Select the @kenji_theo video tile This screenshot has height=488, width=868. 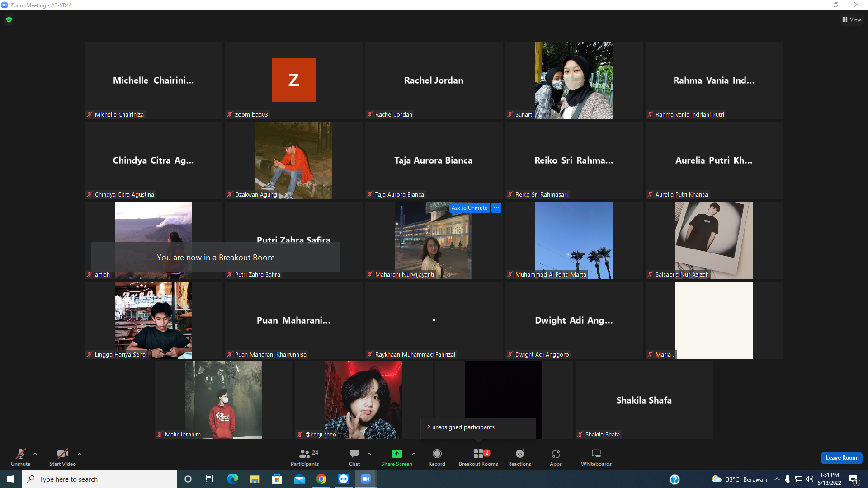tap(364, 400)
